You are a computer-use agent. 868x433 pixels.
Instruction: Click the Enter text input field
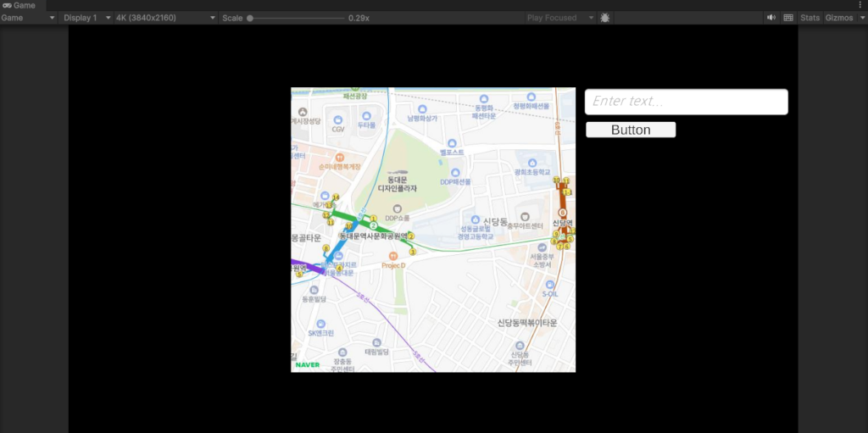tap(687, 102)
